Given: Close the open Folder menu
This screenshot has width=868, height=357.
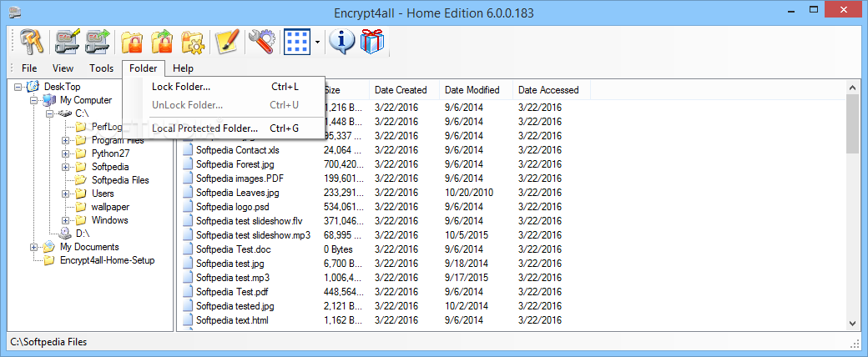Looking at the screenshot, I should tap(144, 68).
